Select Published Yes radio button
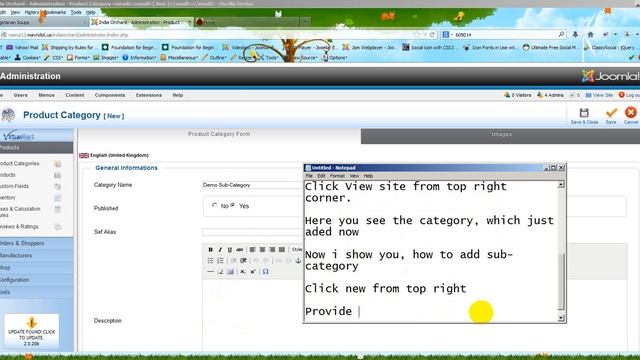This screenshot has width=640, height=360. 233,205
